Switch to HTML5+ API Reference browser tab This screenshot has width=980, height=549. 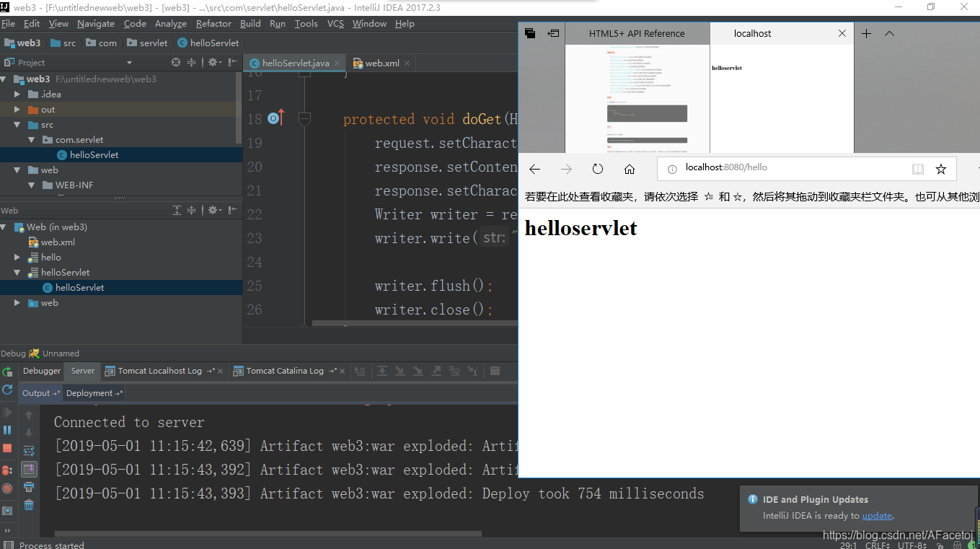point(637,33)
